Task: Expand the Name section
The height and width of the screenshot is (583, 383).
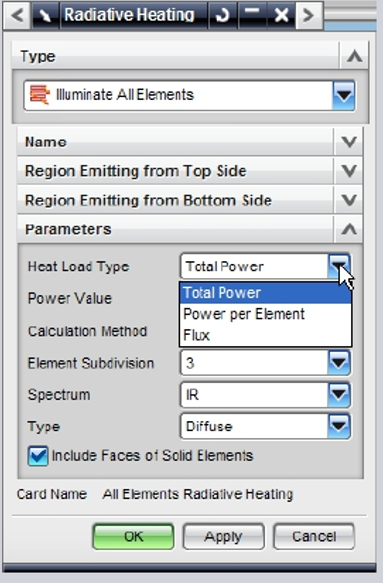Action: (x=349, y=142)
